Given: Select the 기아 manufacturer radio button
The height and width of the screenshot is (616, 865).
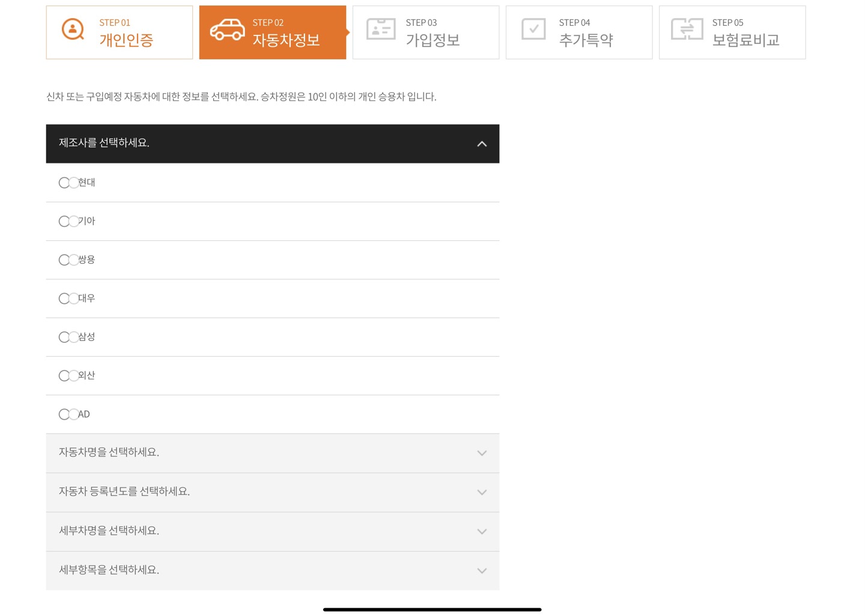Looking at the screenshot, I should pyautogui.click(x=64, y=222).
